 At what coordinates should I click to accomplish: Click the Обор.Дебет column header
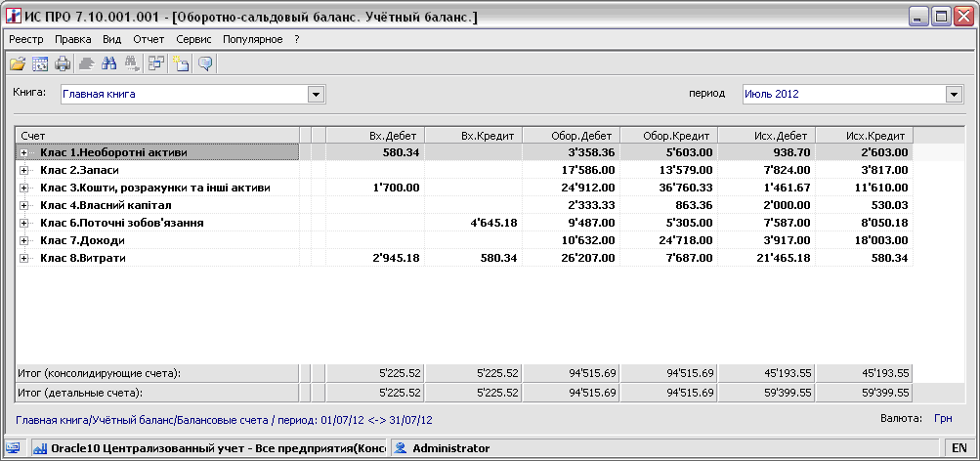(572, 135)
